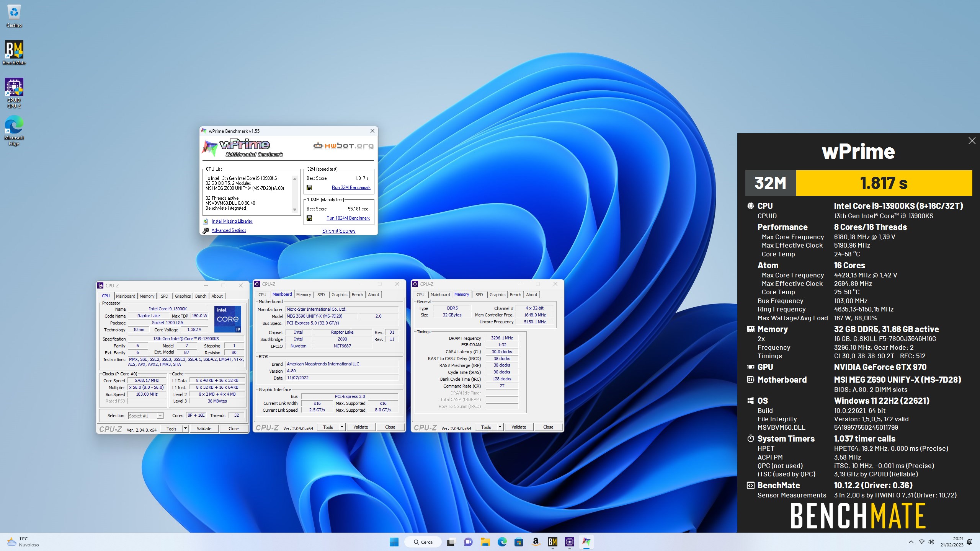Click the Advanced Settings wrench icon
This screenshot has width=980, height=551.
tap(206, 230)
